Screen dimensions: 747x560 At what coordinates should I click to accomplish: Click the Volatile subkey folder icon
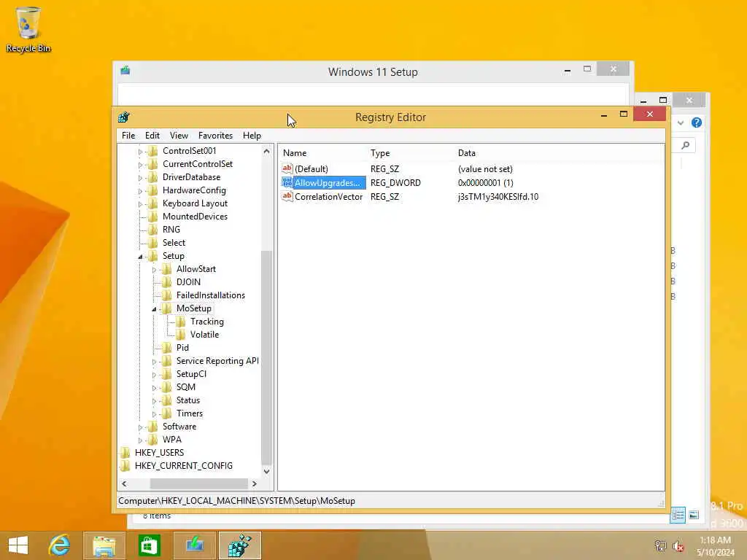point(181,335)
